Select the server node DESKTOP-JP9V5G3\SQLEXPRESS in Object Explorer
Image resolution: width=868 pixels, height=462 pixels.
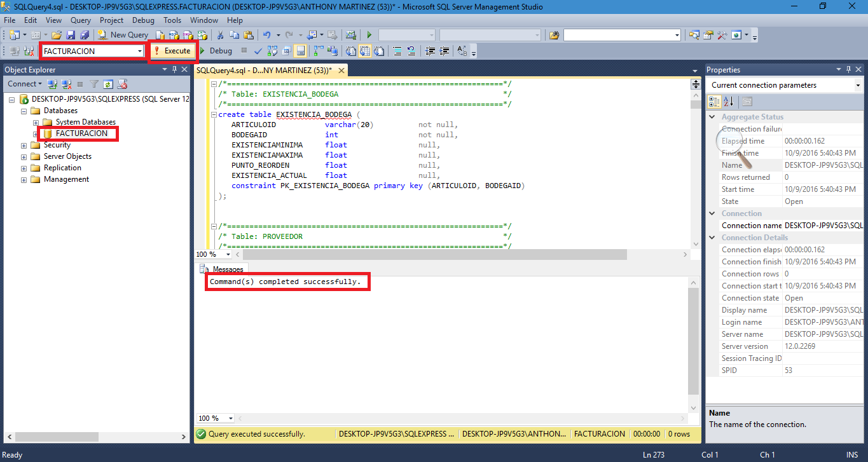[110, 99]
